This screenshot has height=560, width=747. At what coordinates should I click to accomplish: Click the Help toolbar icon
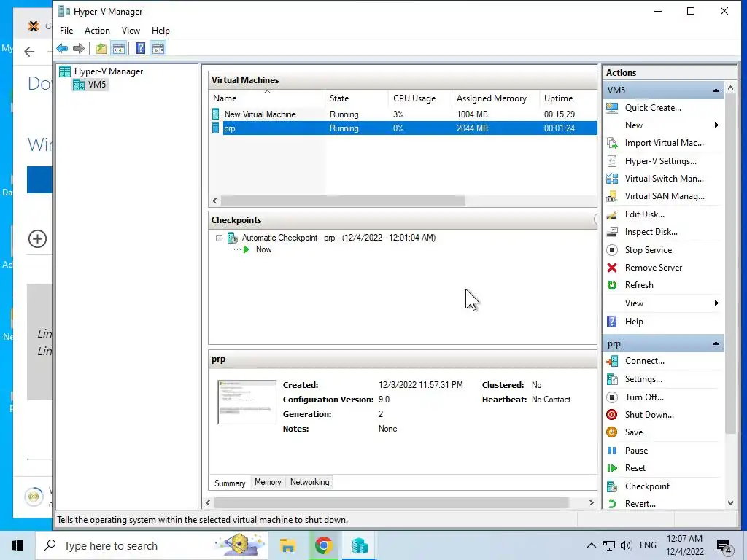141,49
